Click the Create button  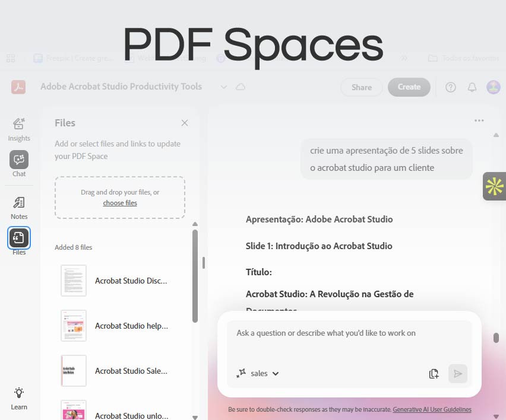pos(409,87)
